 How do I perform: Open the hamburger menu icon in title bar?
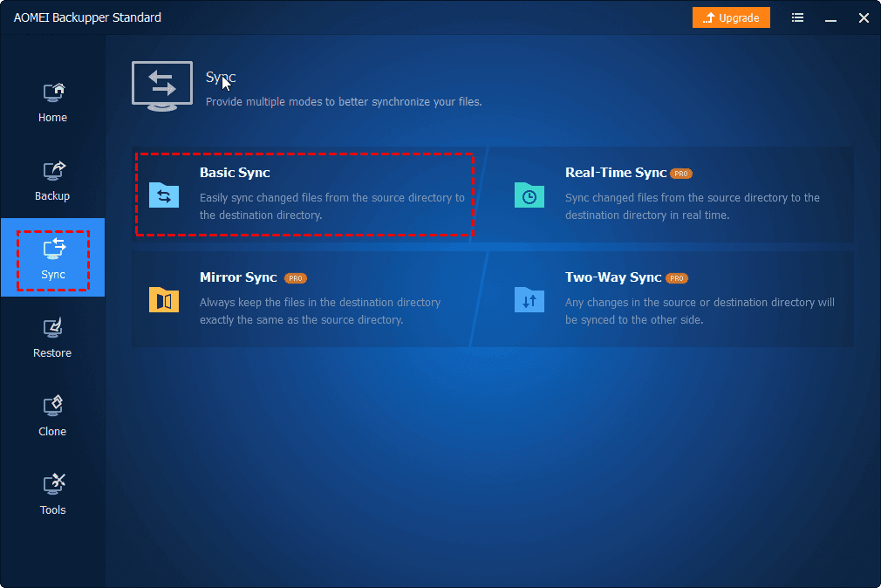tap(797, 18)
